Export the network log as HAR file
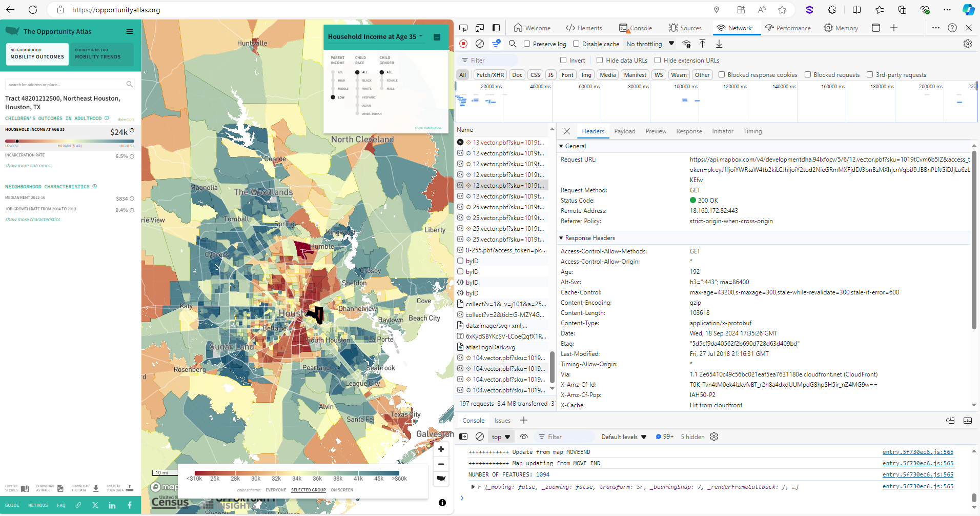 [720, 44]
